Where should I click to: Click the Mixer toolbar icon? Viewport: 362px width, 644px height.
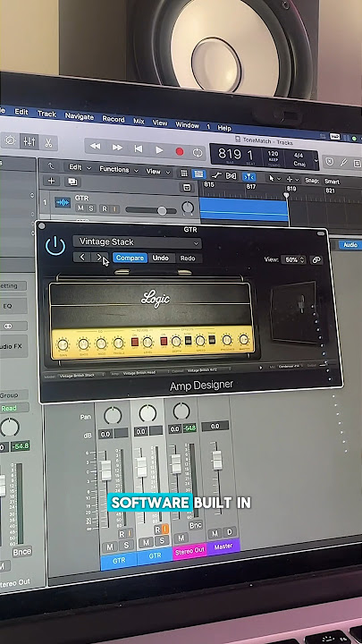pyautogui.click(x=29, y=141)
